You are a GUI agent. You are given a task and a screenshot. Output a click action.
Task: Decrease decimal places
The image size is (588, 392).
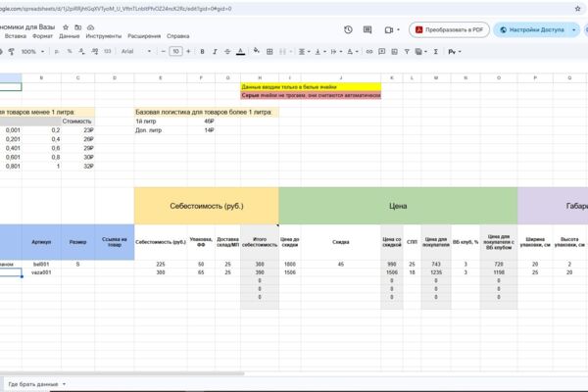point(81,51)
